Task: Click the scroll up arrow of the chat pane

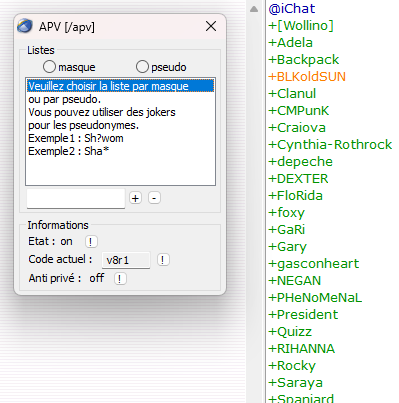Action: (x=254, y=9)
